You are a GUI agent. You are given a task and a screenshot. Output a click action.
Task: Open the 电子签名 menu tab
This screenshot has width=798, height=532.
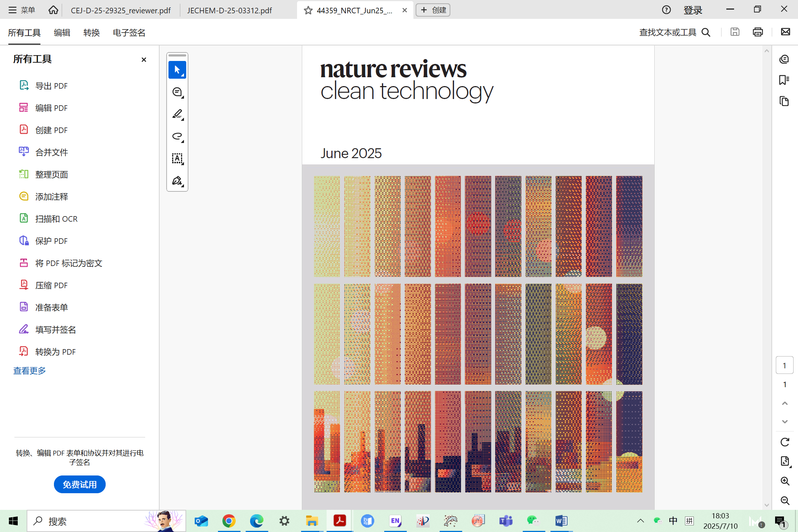click(x=129, y=33)
